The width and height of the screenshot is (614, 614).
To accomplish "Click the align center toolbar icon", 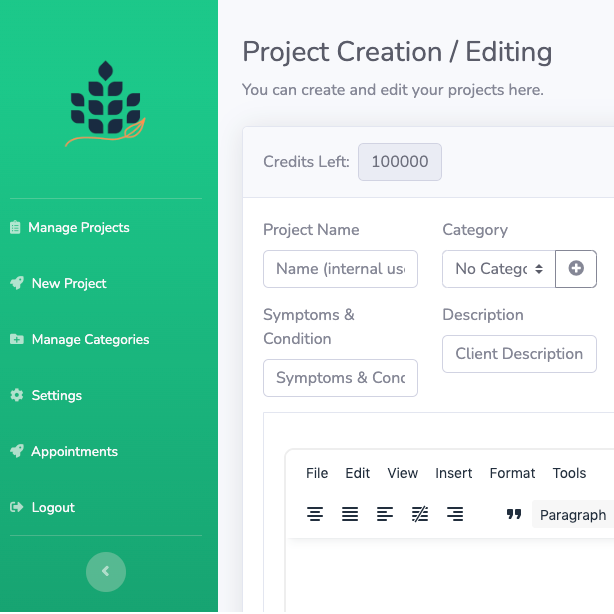I will 315,514.
